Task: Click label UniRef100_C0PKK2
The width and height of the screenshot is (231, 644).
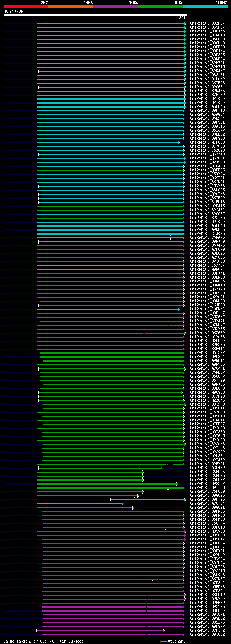Action: [x=207, y=309]
